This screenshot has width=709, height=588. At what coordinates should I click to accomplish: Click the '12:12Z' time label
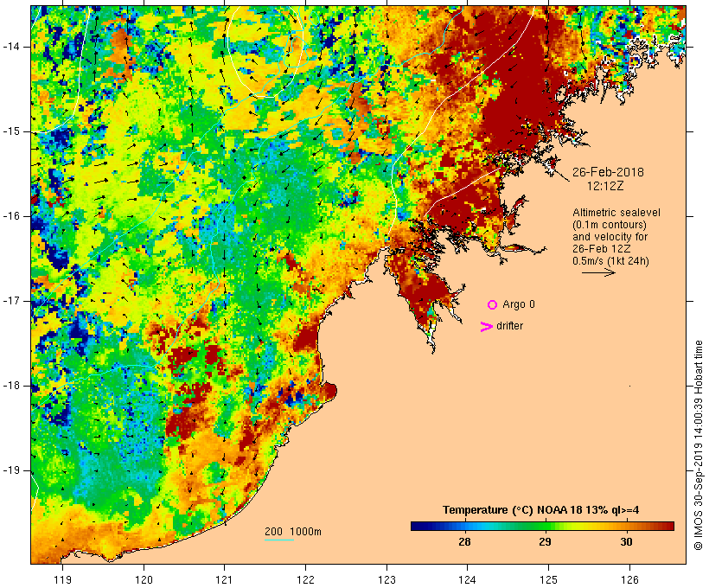605,186
